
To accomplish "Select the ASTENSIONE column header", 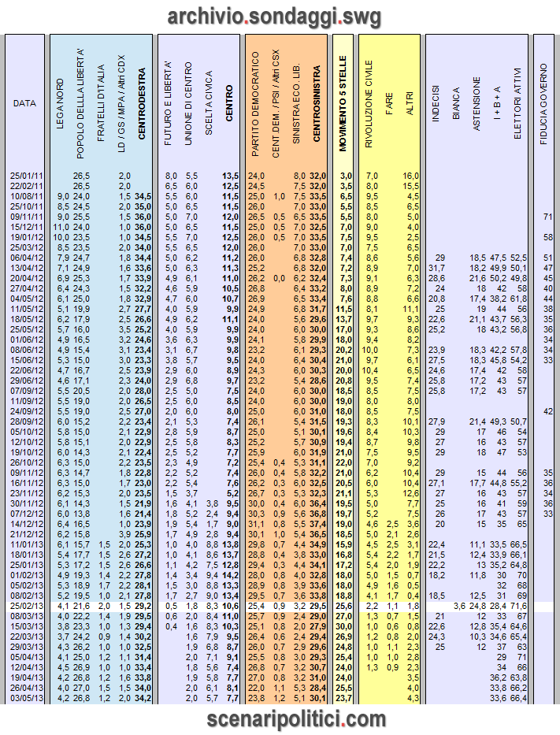I will (x=477, y=104).
